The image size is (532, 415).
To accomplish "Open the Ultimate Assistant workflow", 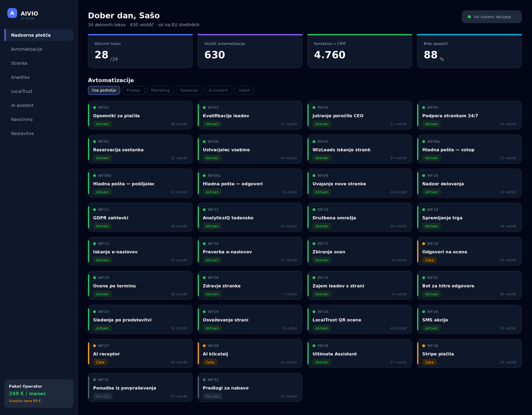I will point(359,353).
